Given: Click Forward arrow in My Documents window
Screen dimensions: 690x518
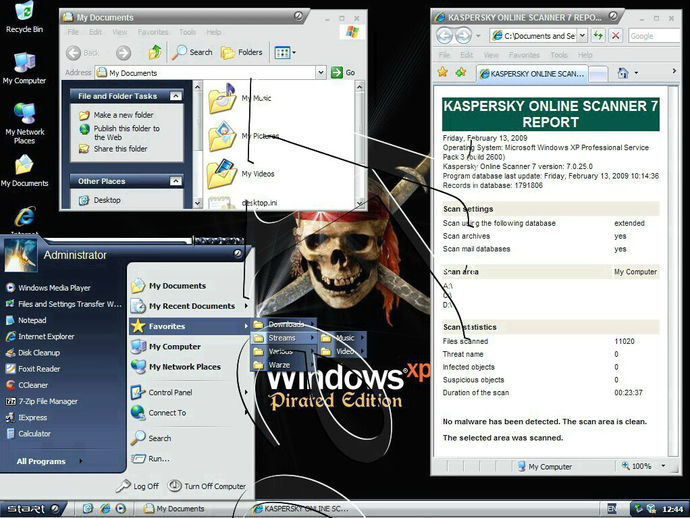Looking at the screenshot, I should pos(124,53).
